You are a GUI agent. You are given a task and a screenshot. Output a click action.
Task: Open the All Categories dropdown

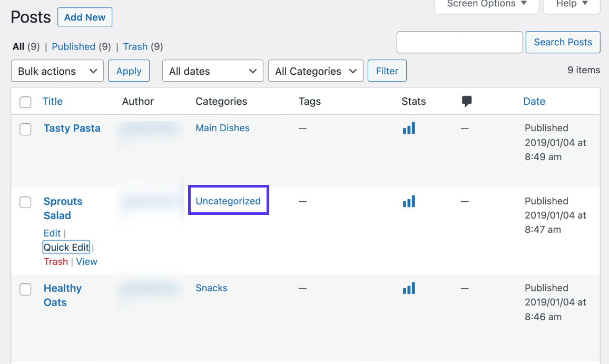[315, 71]
